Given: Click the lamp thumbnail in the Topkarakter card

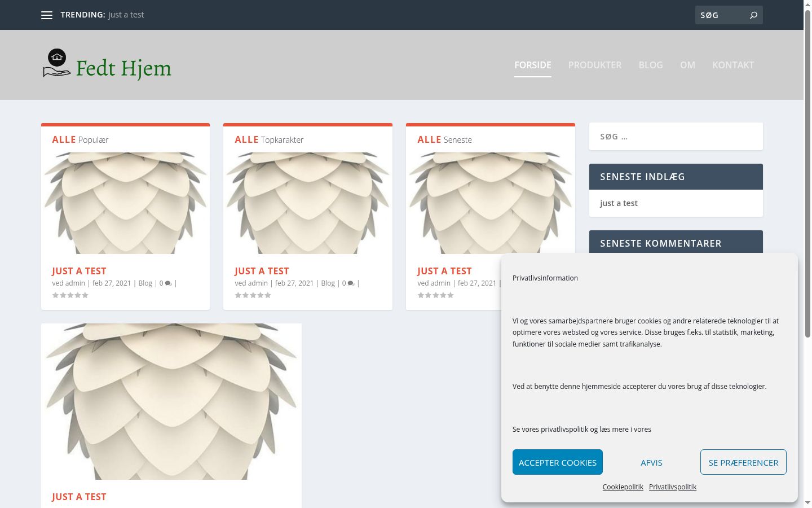Looking at the screenshot, I should click(x=308, y=203).
